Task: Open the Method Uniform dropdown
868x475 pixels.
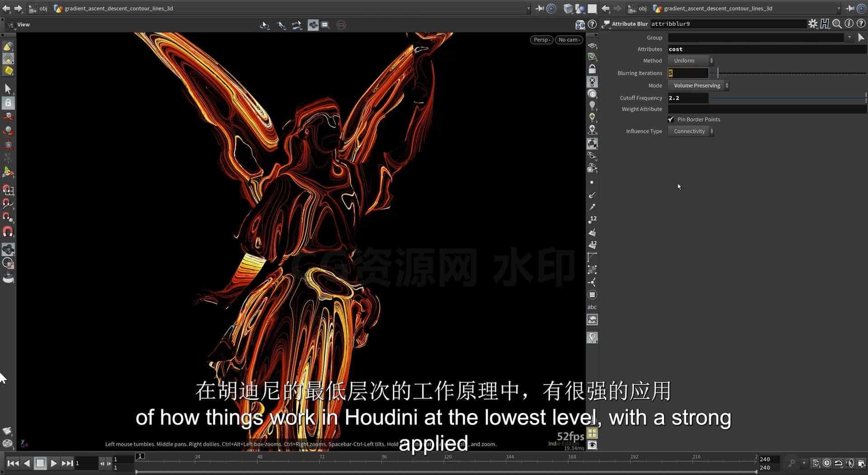Action: (x=691, y=61)
